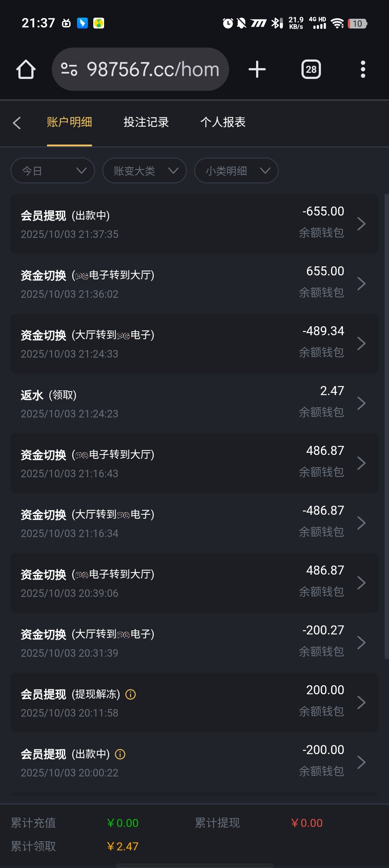Switch to the 个人报表 tab
The height and width of the screenshot is (868, 389).
[x=223, y=122]
